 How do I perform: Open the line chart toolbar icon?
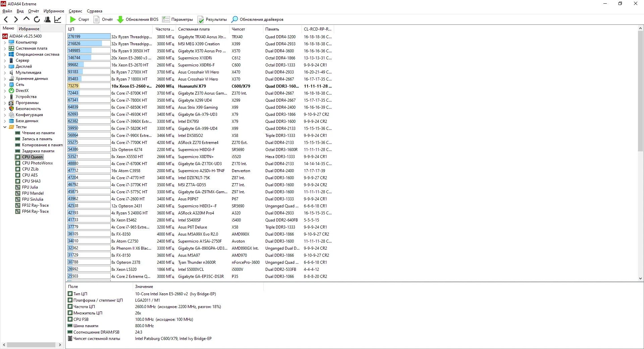tap(58, 19)
